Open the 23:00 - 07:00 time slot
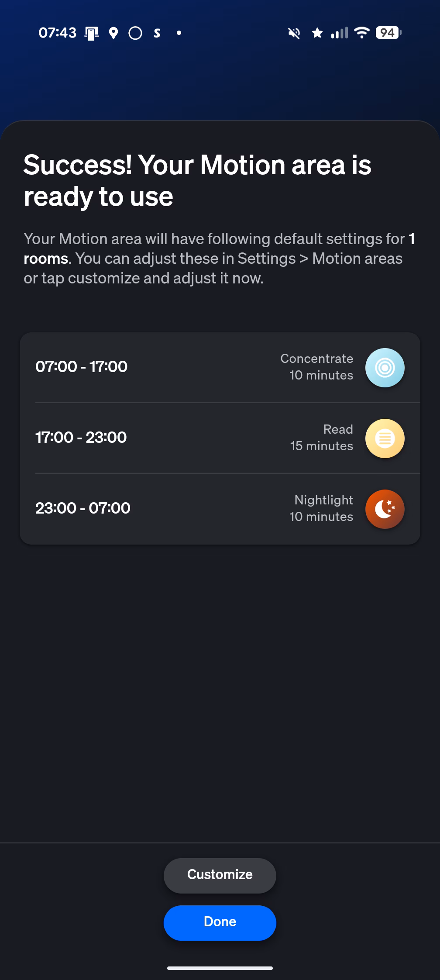 [83, 508]
